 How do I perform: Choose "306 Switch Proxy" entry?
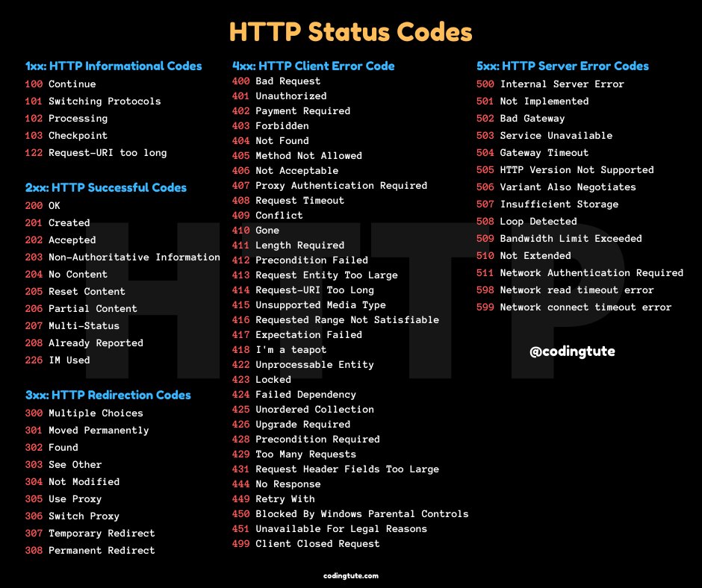click(x=72, y=516)
